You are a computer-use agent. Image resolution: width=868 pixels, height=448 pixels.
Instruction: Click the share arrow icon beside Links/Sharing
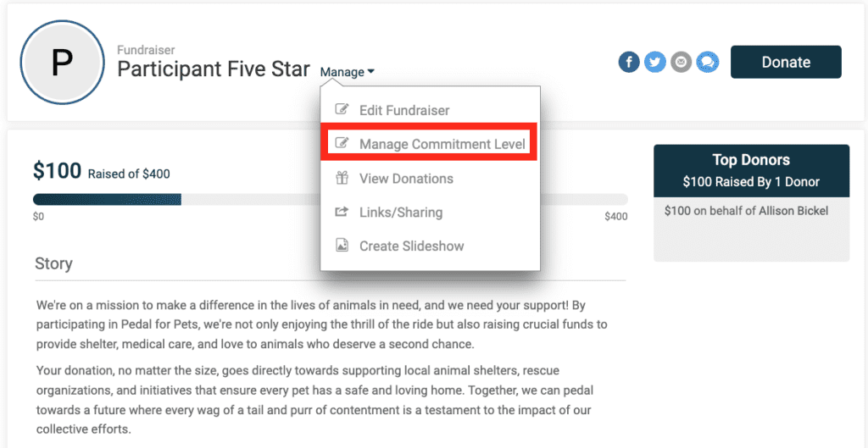tap(342, 212)
